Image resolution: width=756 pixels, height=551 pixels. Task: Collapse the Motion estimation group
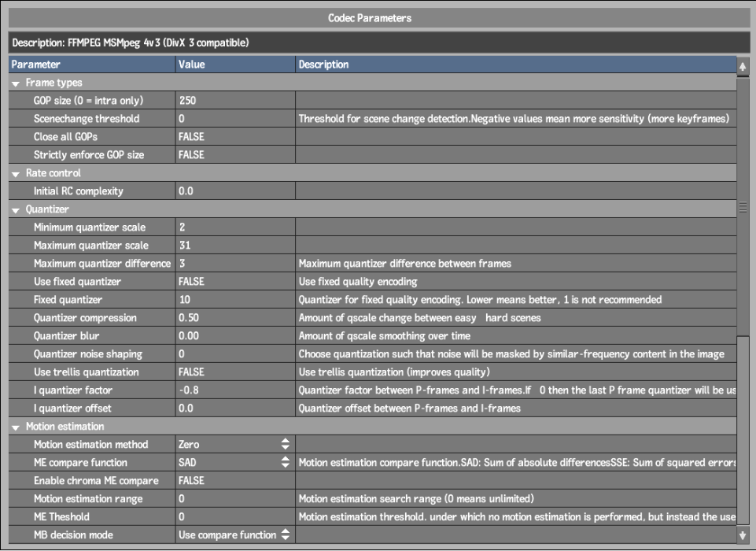click(16, 427)
